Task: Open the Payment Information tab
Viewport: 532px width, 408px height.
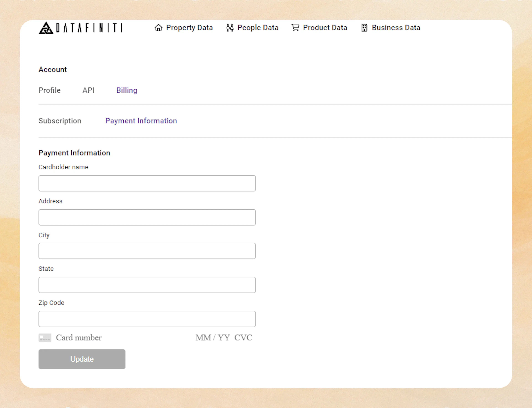Action: (x=141, y=121)
